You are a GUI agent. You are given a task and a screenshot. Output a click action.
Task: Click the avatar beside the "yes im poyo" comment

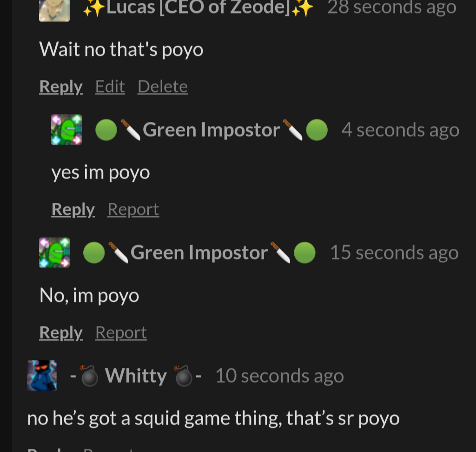point(66,130)
